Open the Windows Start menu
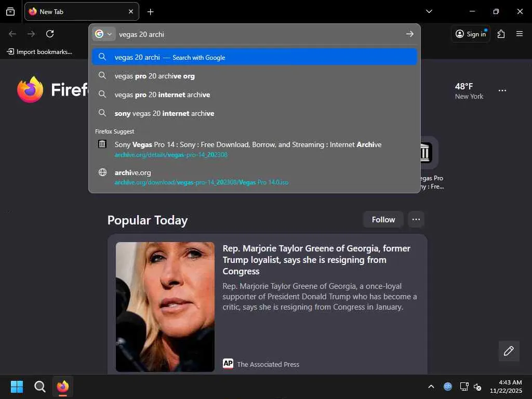The width and height of the screenshot is (532, 399). click(17, 387)
